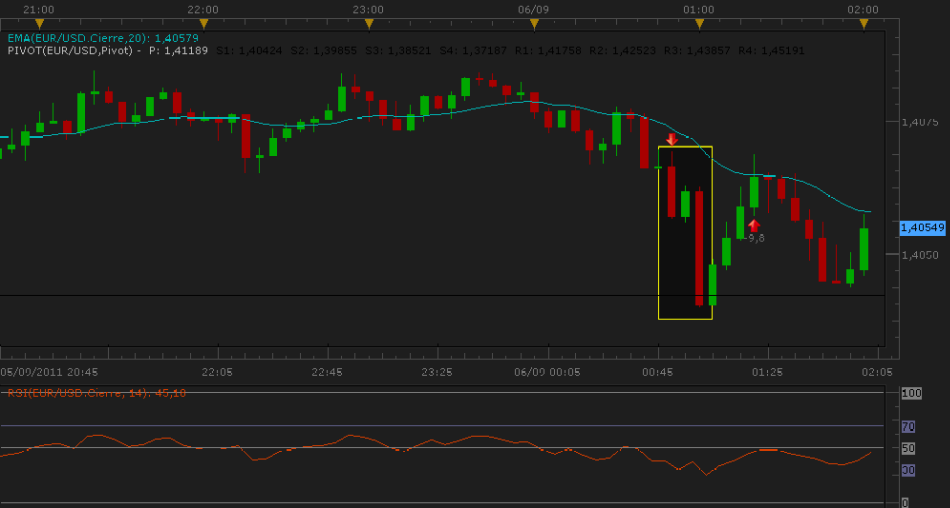This screenshot has height=508, width=950.
Task: Click the orange triangle marker under 21:00
Action: 39,24
